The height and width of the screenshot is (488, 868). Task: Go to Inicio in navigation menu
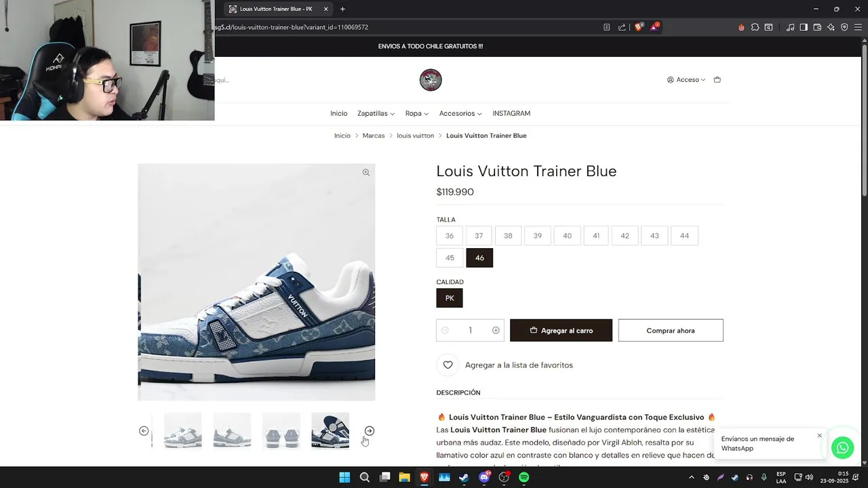click(x=338, y=113)
